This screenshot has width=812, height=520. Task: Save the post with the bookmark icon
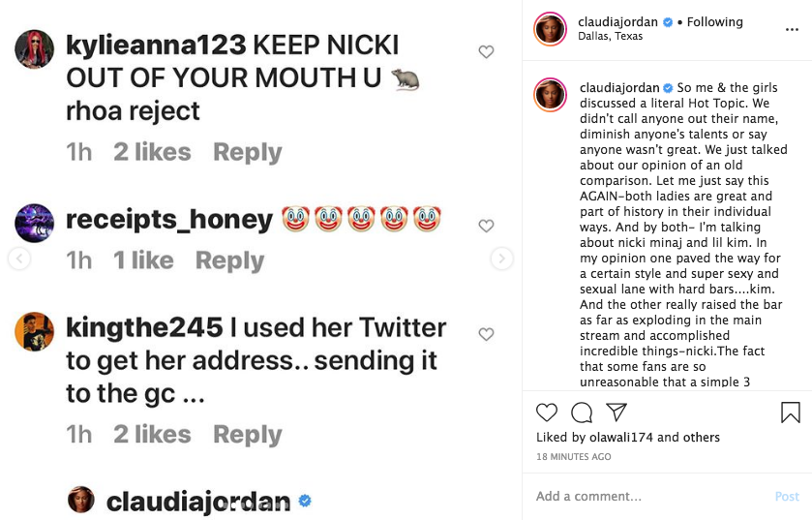[x=790, y=413]
